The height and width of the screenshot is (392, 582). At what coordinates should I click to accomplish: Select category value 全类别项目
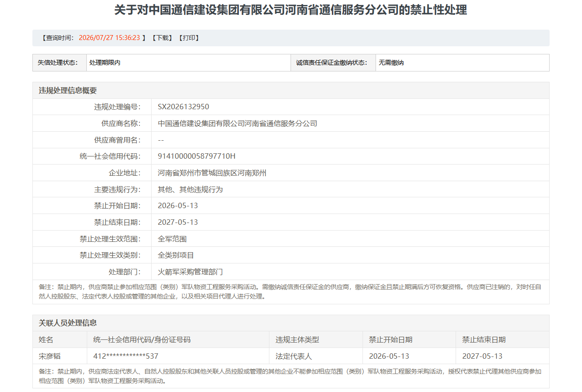pos(176,255)
